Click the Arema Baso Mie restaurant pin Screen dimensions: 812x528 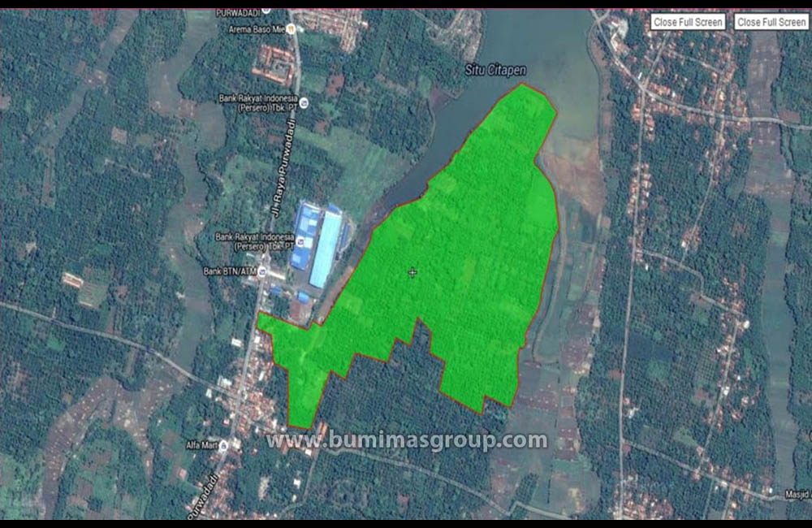tap(290, 27)
